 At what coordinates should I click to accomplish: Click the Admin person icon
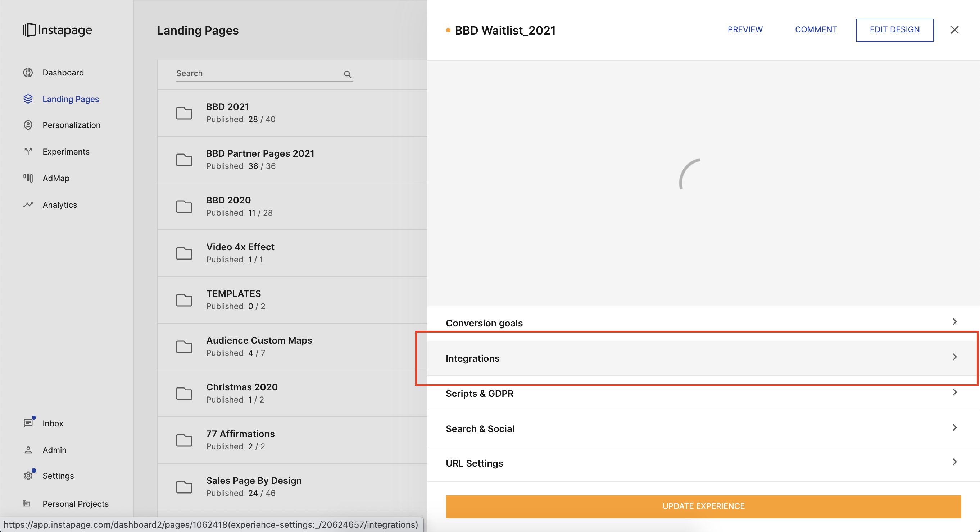(28, 450)
